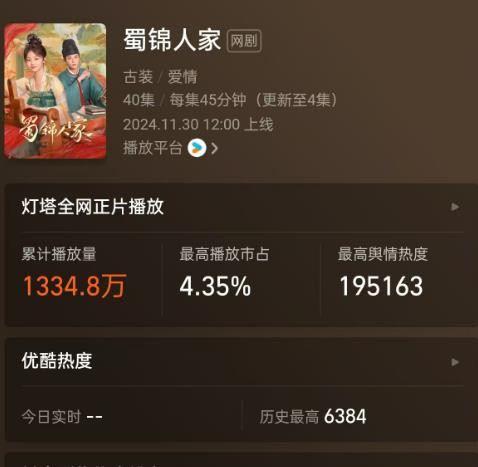
Task: Select the 古装 genre label
Action: (x=138, y=77)
